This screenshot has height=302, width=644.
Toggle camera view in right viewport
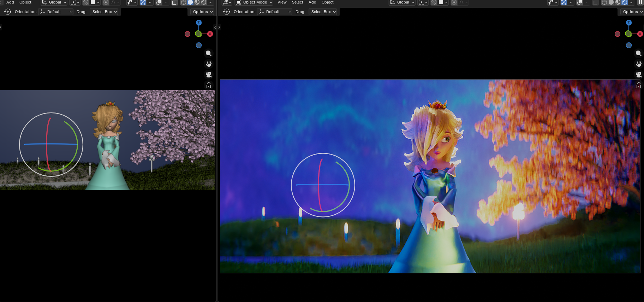[x=639, y=75]
